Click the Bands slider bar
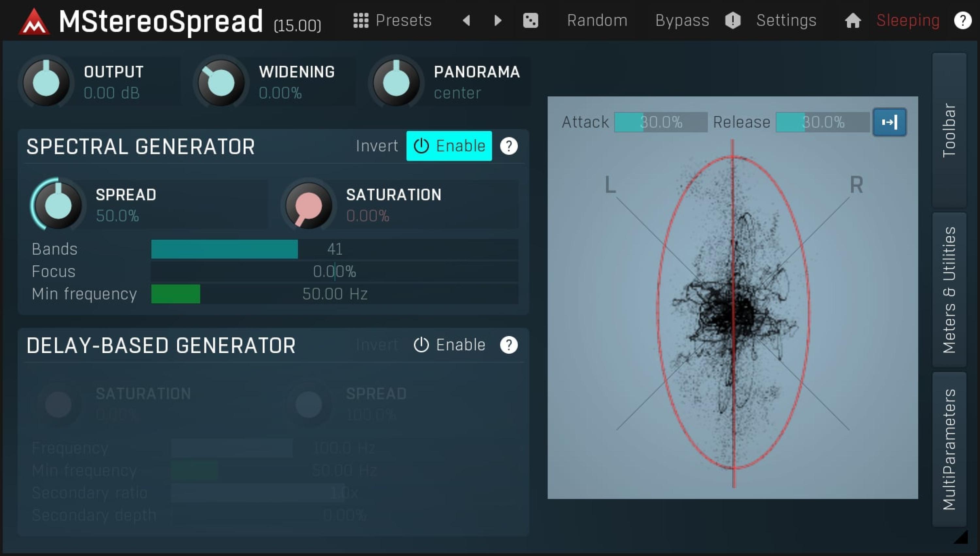The width and height of the screenshot is (980, 556). (x=334, y=249)
